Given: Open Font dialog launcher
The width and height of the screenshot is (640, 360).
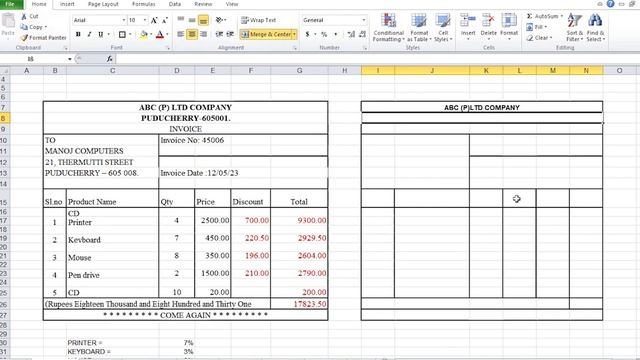Looking at the screenshot, I should 167,48.
